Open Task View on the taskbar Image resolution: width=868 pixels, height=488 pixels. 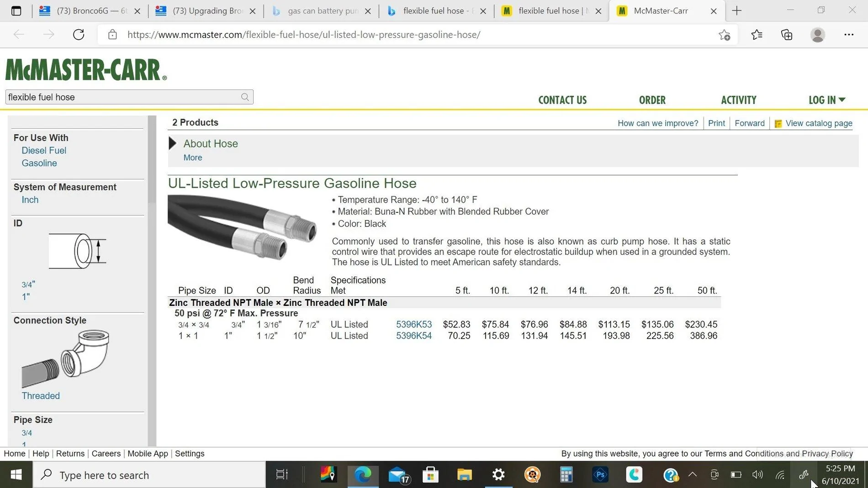click(x=282, y=475)
